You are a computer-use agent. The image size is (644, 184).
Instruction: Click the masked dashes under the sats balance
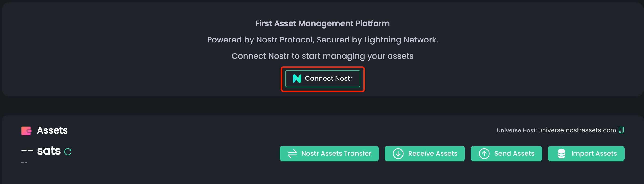coord(24,162)
